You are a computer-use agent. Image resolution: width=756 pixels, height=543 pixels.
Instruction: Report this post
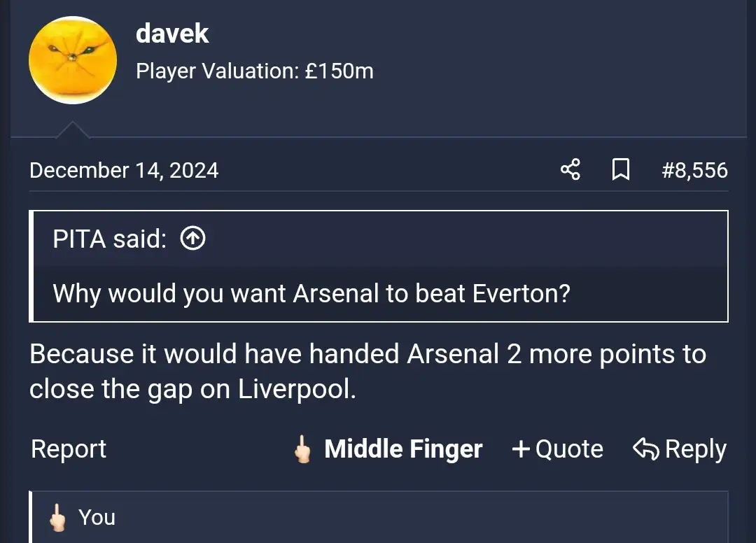pyautogui.click(x=69, y=449)
